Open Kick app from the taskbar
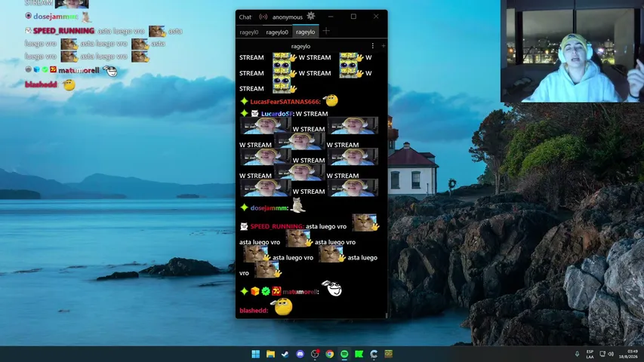 pos(359,354)
